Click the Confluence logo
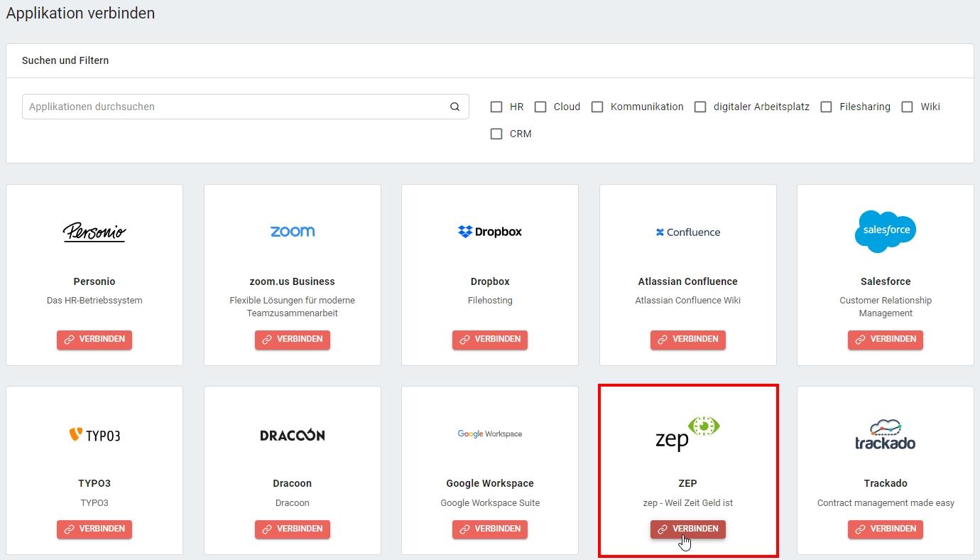The image size is (980, 560). pos(687,232)
